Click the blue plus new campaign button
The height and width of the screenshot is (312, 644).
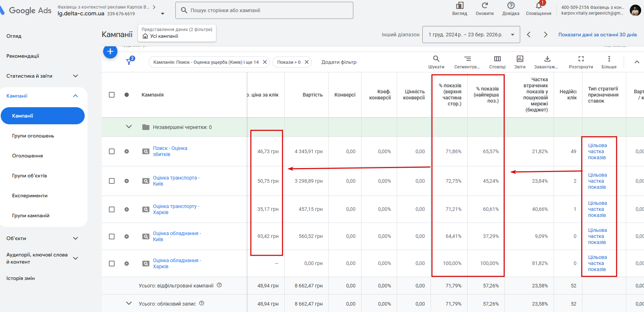tap(110, 52)
